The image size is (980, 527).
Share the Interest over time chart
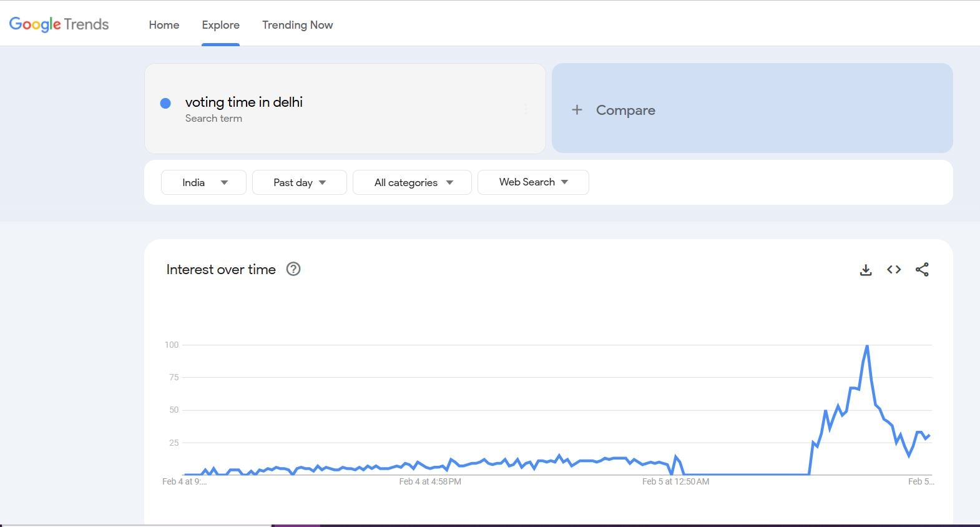(922, 270)
